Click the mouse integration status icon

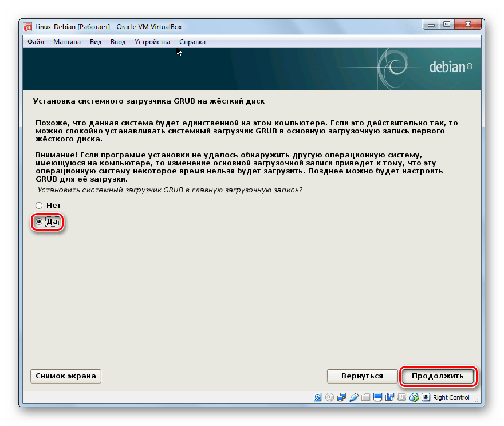414,397
